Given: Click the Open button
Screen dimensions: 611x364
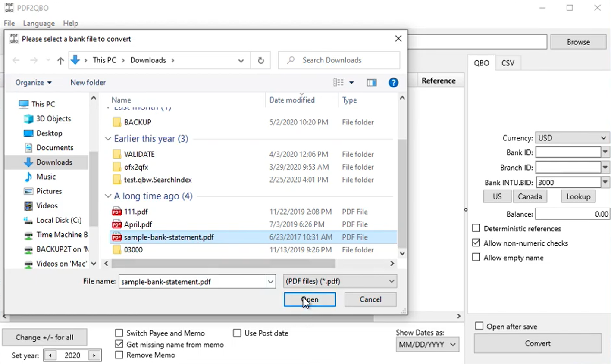Looking at the screenshot, I should (310, 299).
